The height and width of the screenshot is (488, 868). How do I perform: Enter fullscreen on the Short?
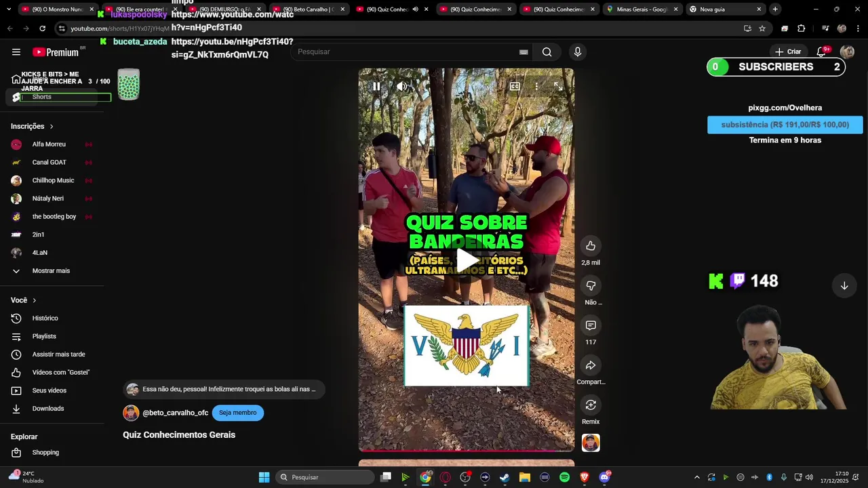(x=558, y=86)
